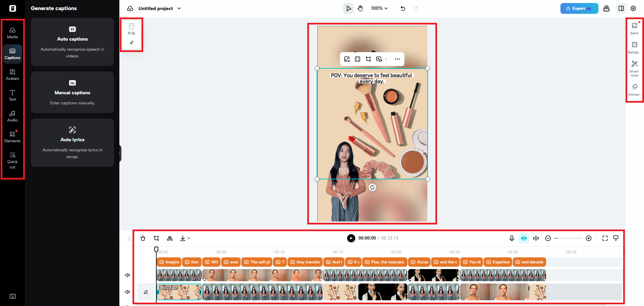Viewport: 644px width, 306px height.
Task: Switch to the Background tab on the right
Action: click(x=634, y=47)
